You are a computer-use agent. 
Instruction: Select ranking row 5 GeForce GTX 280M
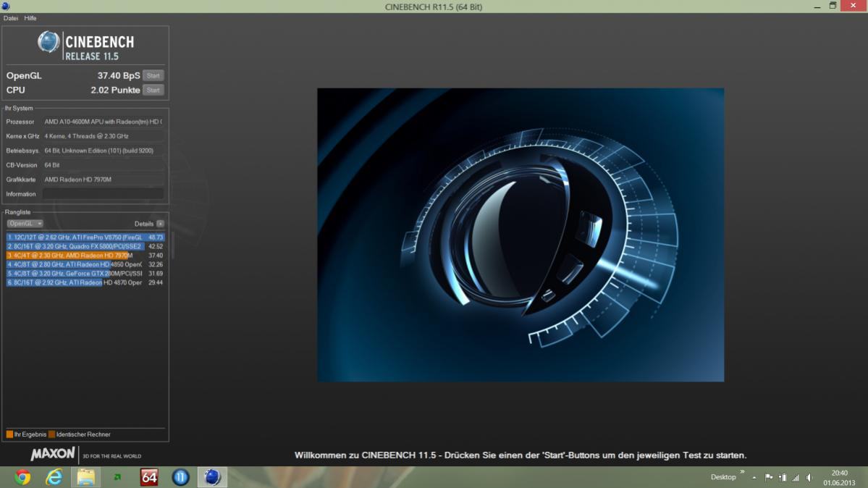(85, 273)
